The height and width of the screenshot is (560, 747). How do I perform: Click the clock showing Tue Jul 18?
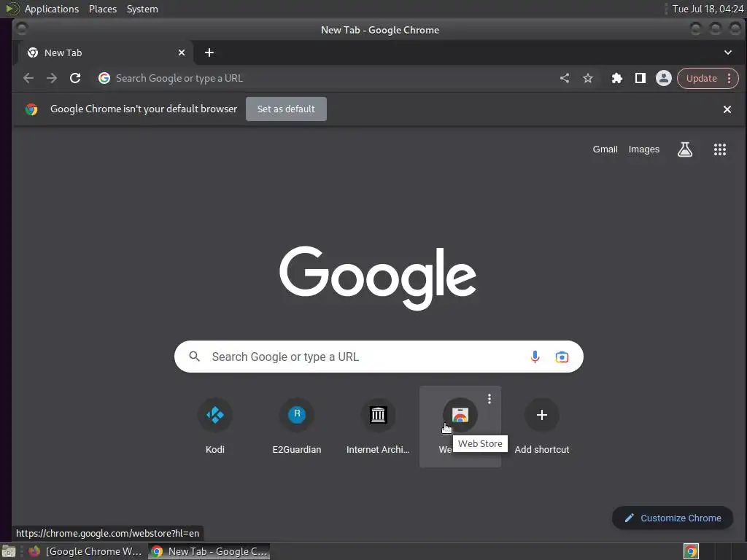pyautogui.click(x=708, y=9)
